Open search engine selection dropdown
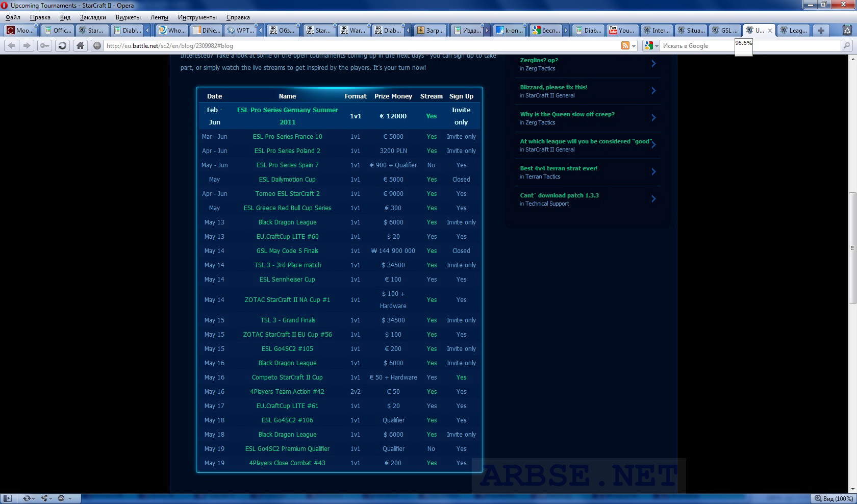 (x=657, y=46)
